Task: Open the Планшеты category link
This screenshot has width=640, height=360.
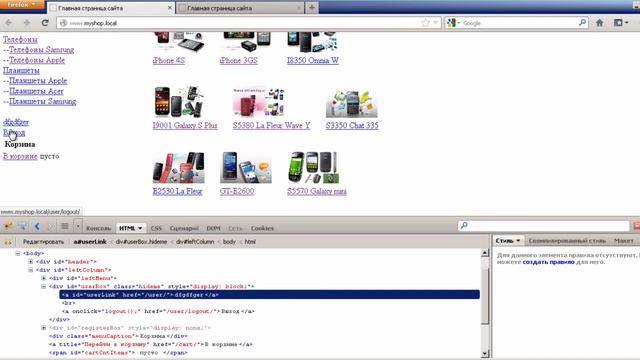Action: coord(21,71)
